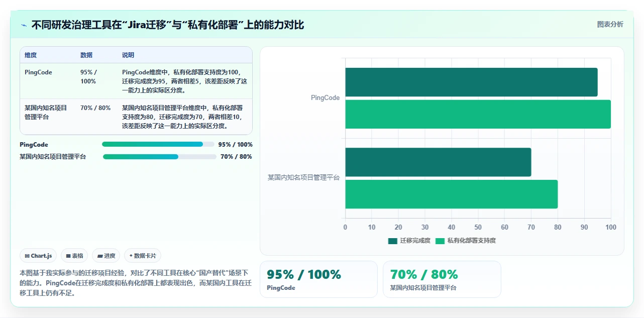The height and width of the screenshot is (318, 644).
Task: Click the PingCode 私有化部署 bar at 100
Action: coord(478,114)
